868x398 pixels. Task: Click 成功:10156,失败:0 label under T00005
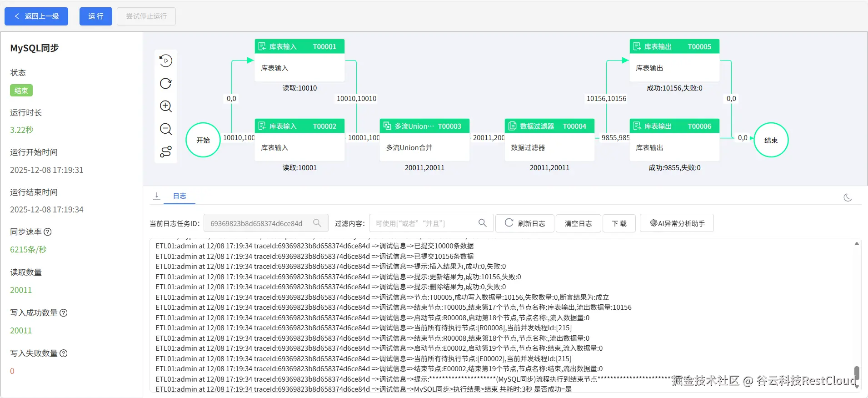[x=674, y=88]
